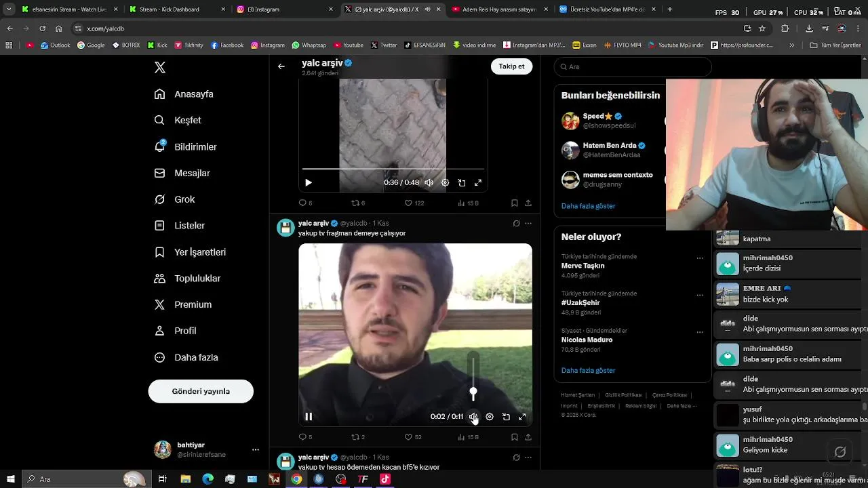The image size is (868, 488).
Task: Play the top paused video
Action: click(x=309, y=182)
